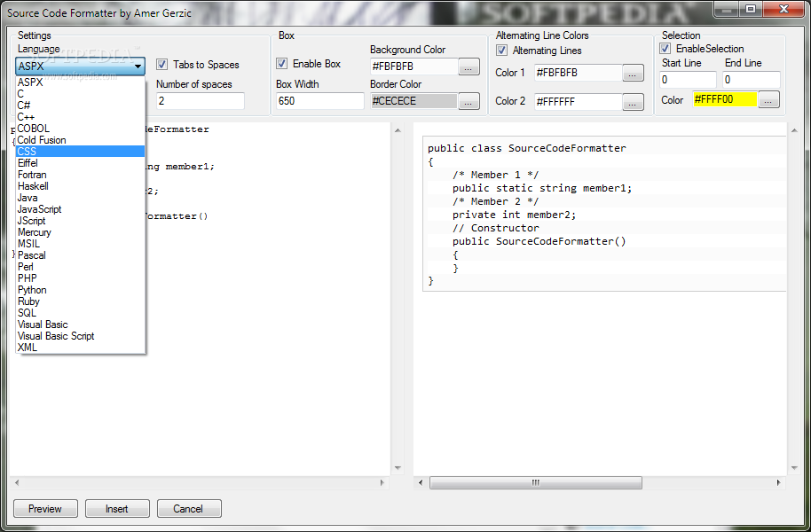The image size is (811, 532).
Task: Toggle the Alternating Lines checkbox
Action: [501, 51]
